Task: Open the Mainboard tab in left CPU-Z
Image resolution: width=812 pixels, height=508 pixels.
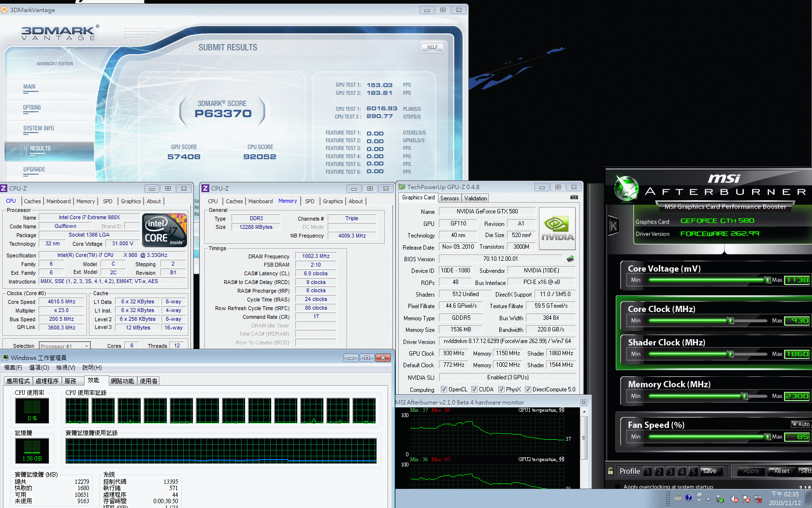Action: [58, 201]
